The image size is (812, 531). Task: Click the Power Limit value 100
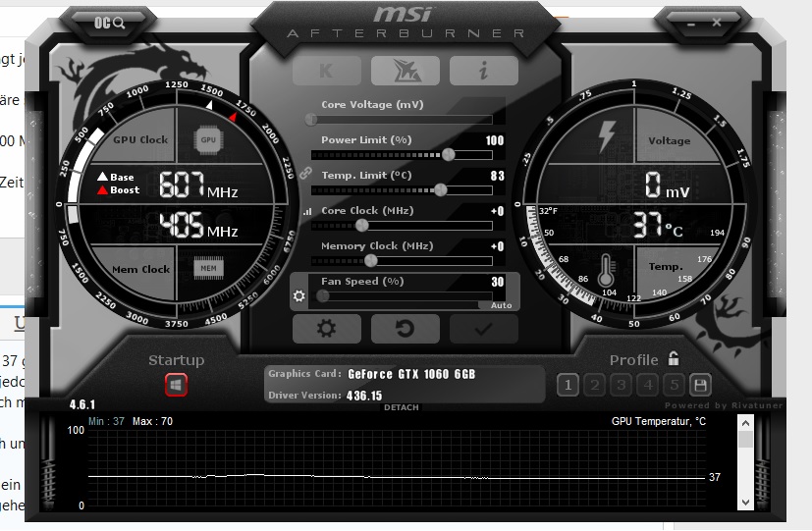pyautogui.click(x=495, y=140)
